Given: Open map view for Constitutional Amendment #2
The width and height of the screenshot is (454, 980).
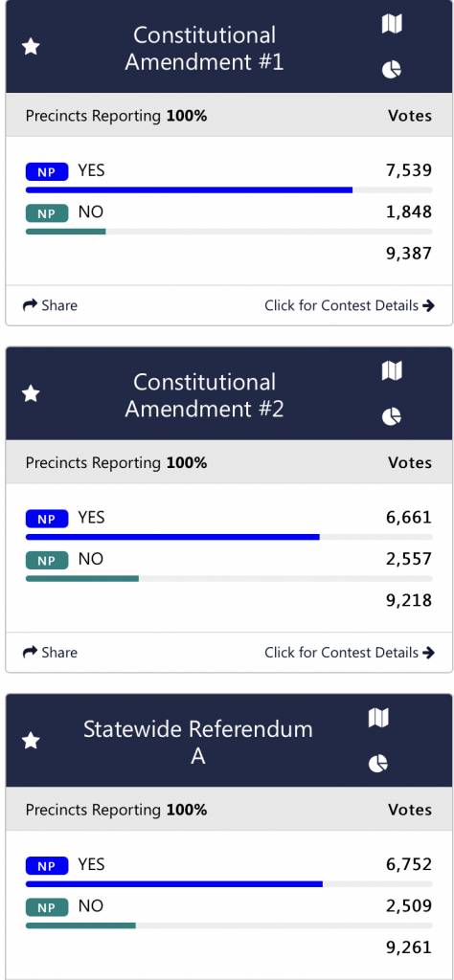Looking at the screenshot, I should pyautogui.click(x=392, y=370).
